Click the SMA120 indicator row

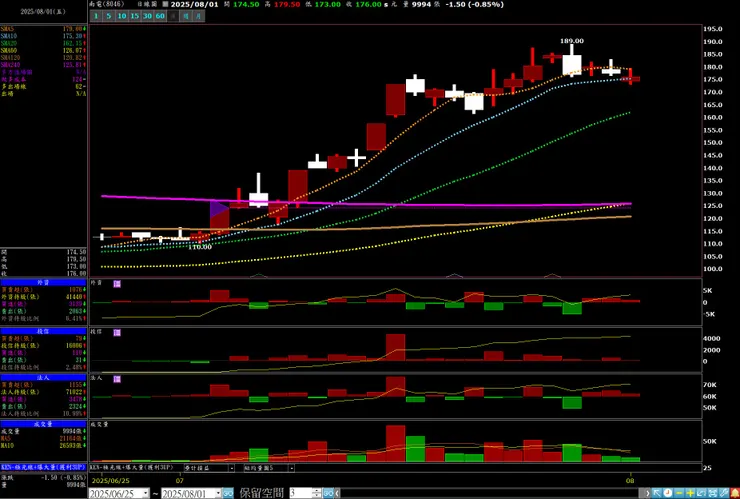click(x=43, y=58)
